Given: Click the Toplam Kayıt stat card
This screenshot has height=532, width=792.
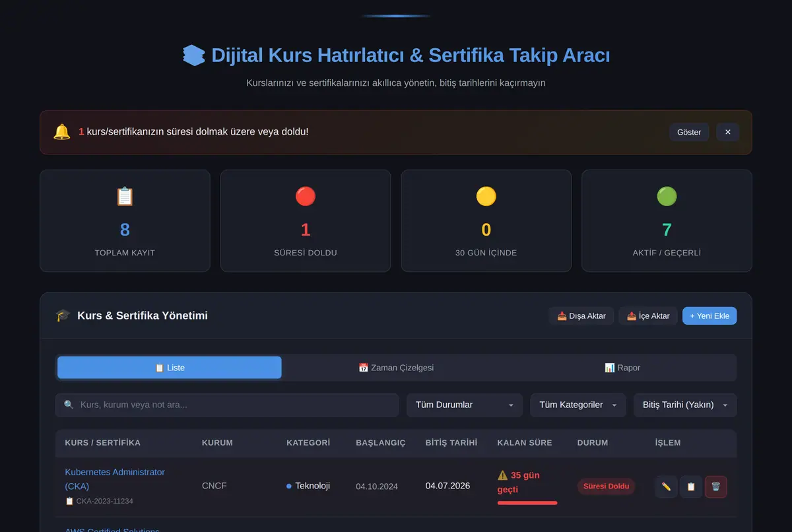Looking at the screenshot, I should [125, 220].
